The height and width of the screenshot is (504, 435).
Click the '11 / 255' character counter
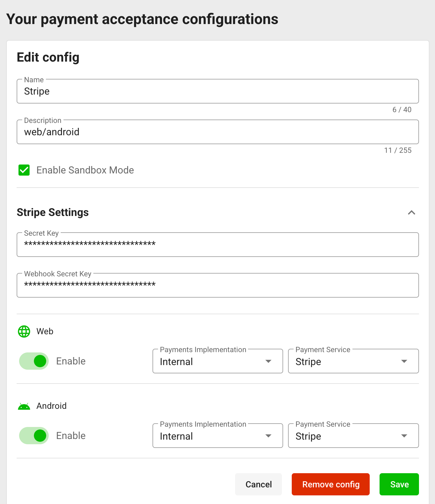pyautogui.click(x=398, y=150)
